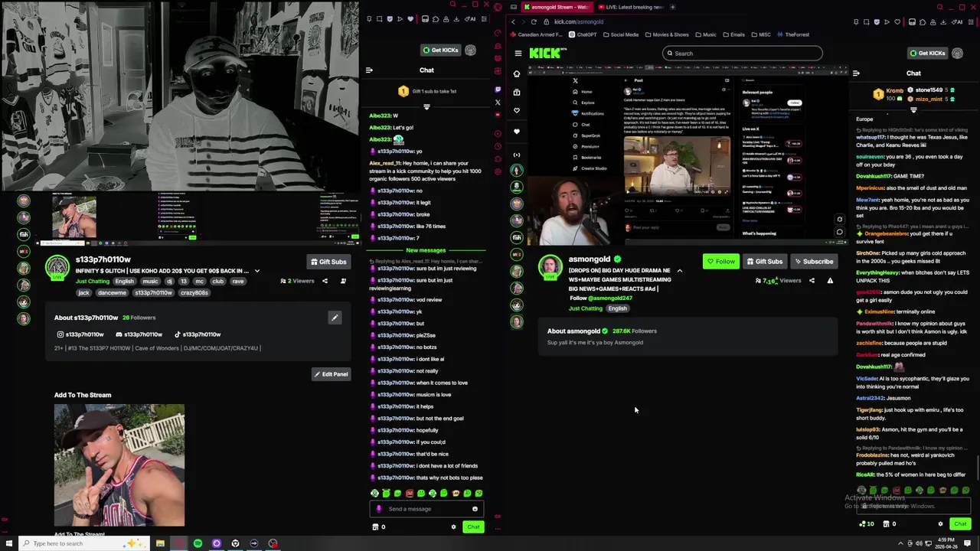Follow the asmongold channel
The height and width of the screenshot is (551, 980).
click(720, 262)
